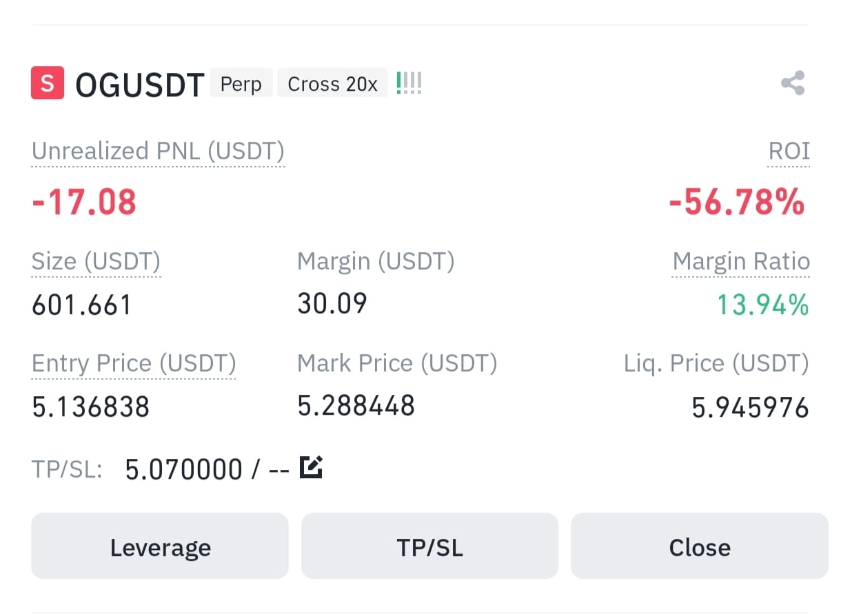Open the Leverage adjustment button
This screenshot has height=616, width=841.
pyautogui.click(x=160, y=546)
